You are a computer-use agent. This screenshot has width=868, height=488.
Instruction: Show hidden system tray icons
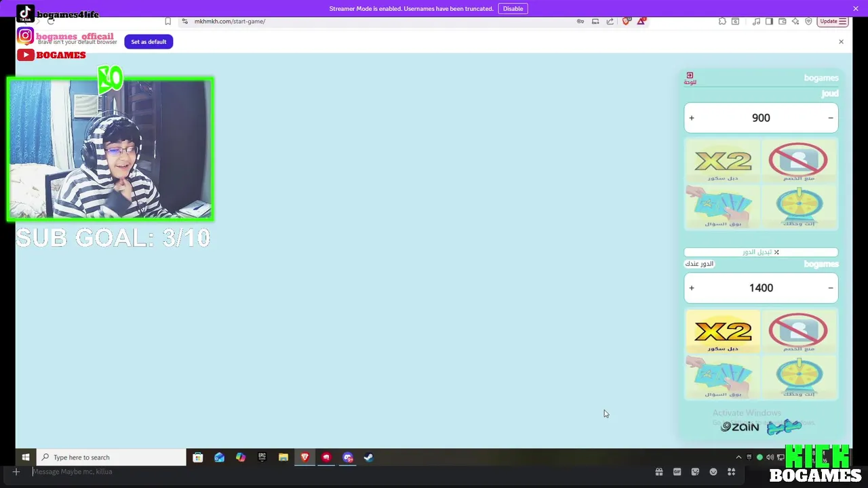[x=738, y=457]
